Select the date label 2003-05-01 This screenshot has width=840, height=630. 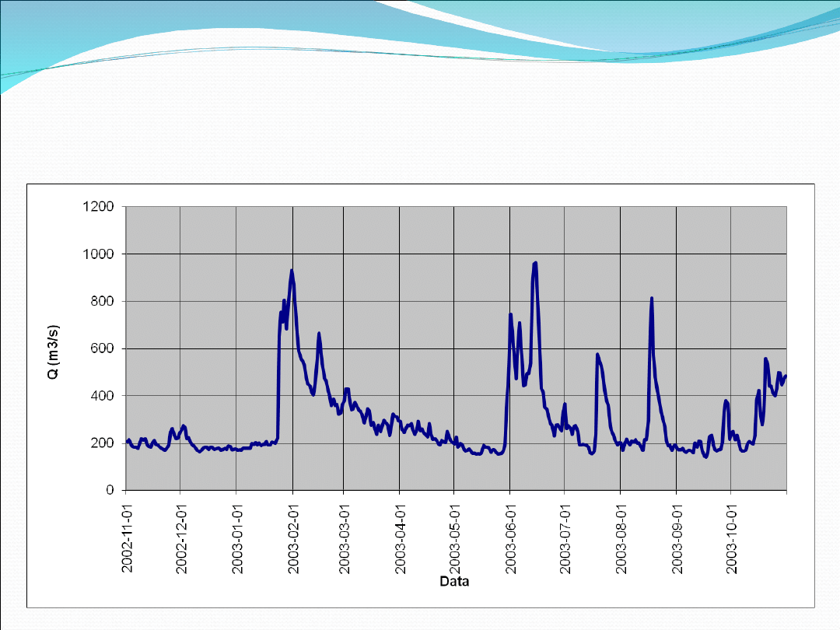click(454, 538)
